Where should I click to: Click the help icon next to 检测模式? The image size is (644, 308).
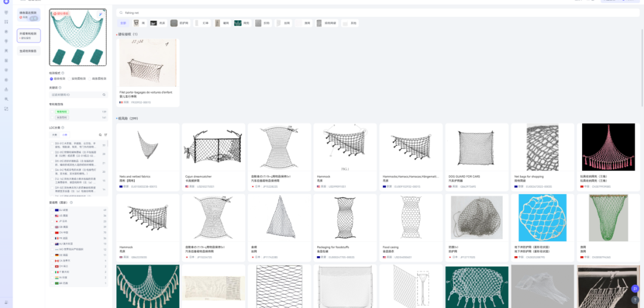coord(63,73)
